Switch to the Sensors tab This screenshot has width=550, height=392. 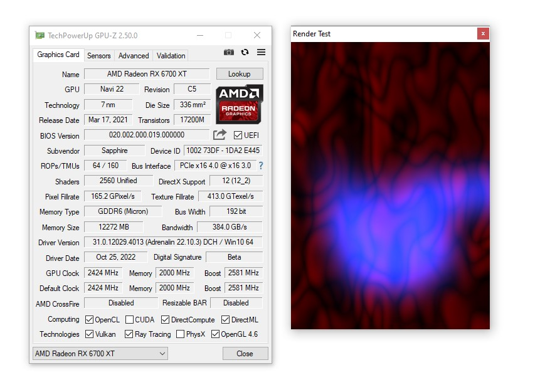[99, 55]
